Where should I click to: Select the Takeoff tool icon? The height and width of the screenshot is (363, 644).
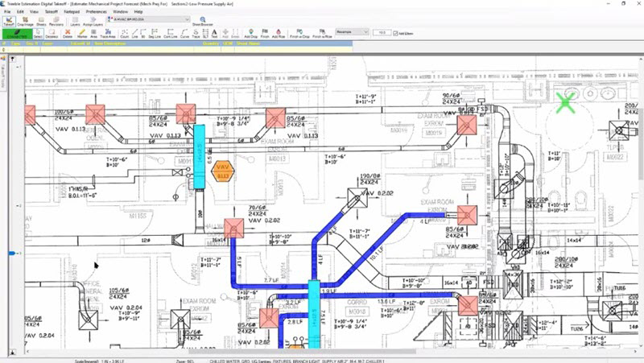pos(9,21)
